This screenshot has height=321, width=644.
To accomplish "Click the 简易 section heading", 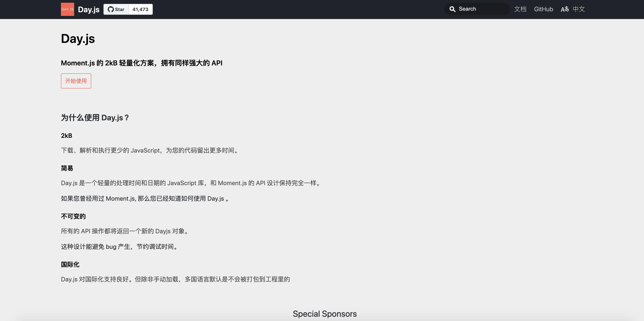I will tap(67, 168).
